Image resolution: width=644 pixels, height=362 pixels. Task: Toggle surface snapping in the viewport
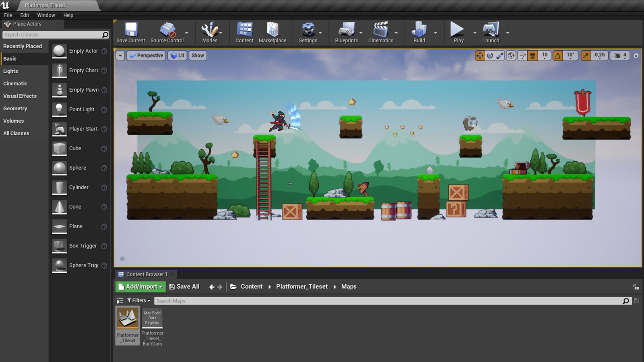click(522, 56)
